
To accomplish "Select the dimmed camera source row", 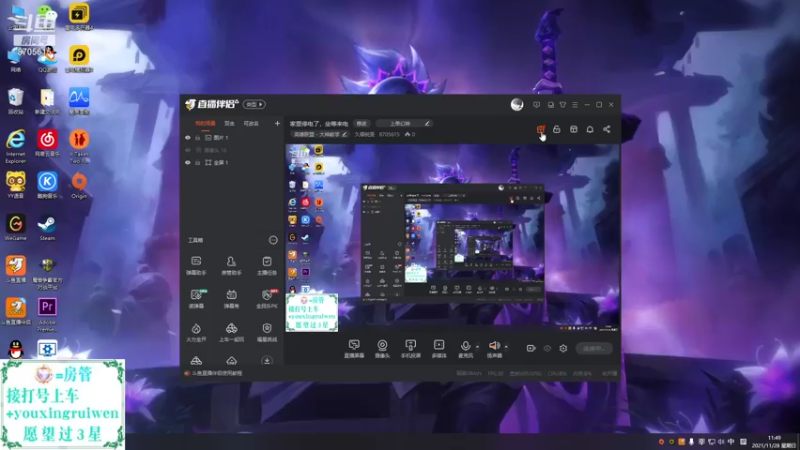I will coord(232,151).
